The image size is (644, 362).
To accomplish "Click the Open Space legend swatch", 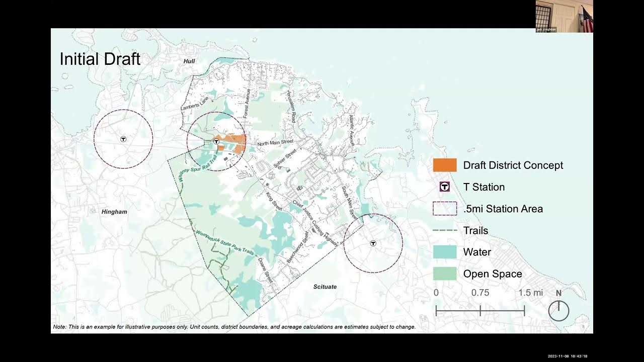I will [445, 274].
